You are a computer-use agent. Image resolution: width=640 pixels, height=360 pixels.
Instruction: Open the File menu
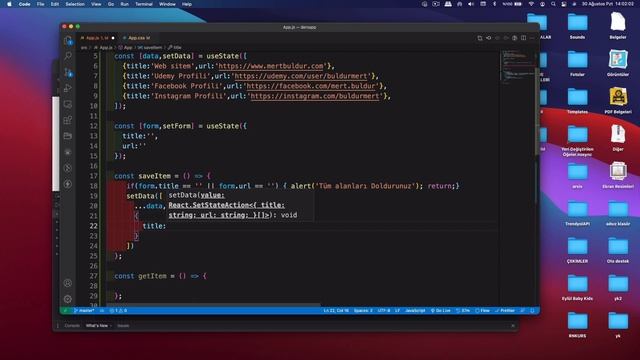tap(40, 4)
